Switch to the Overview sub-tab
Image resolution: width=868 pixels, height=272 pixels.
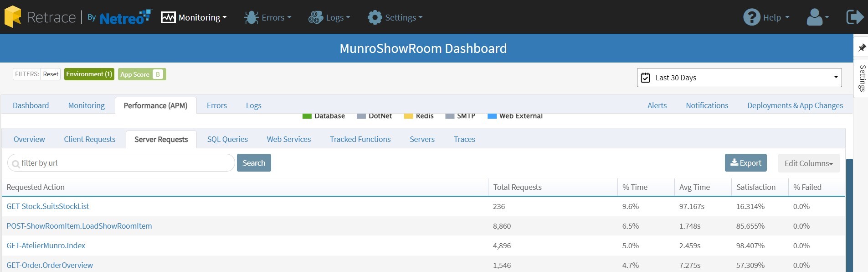[x=29, y=139]
